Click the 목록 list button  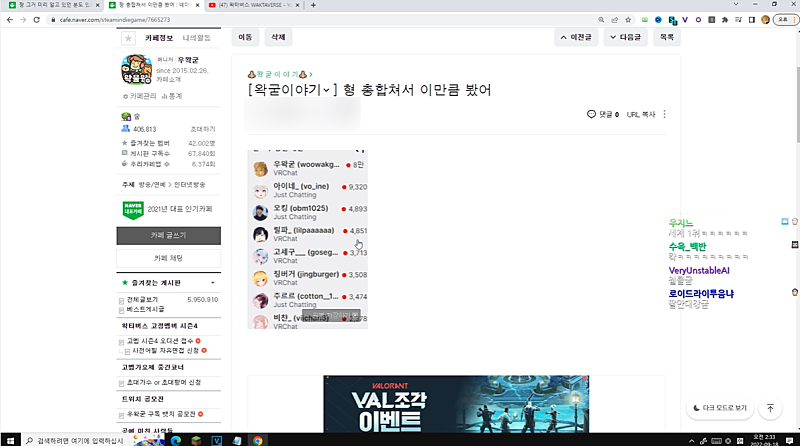click(667, 37)
